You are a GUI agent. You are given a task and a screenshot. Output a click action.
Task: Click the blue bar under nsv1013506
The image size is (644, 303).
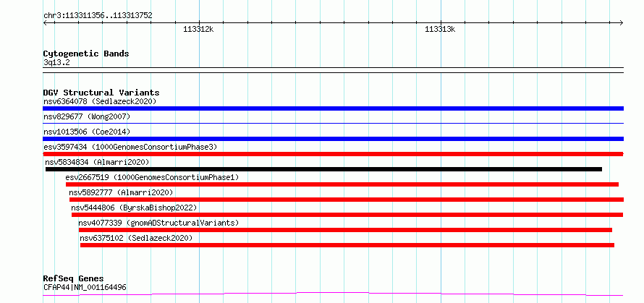point(333,139)
